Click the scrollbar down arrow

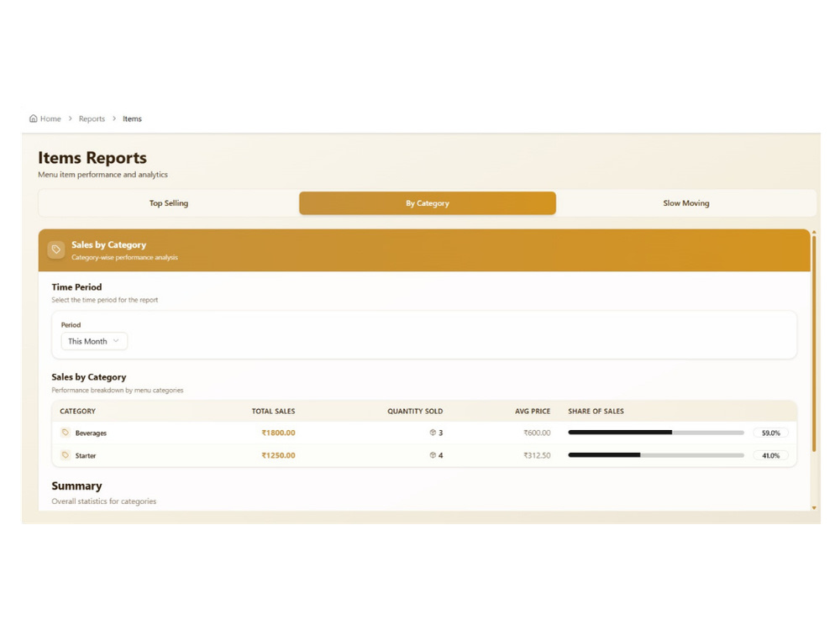pos(814,507)
